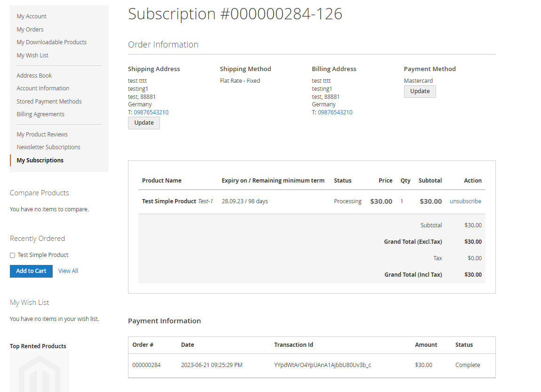The width and height of the screenshot is (541, 392).
Task: View all recently ordered products
Action: 68,271
